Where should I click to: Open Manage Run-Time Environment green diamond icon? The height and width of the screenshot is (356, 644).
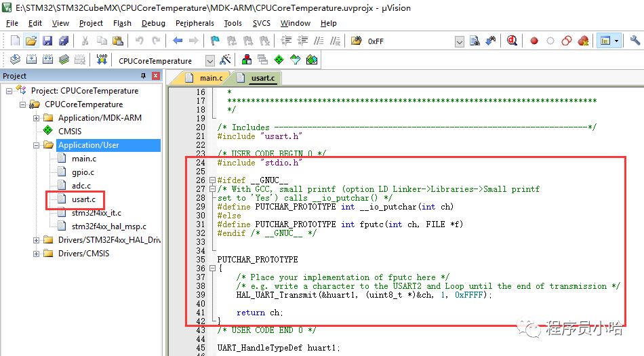[x=279, y=60]
